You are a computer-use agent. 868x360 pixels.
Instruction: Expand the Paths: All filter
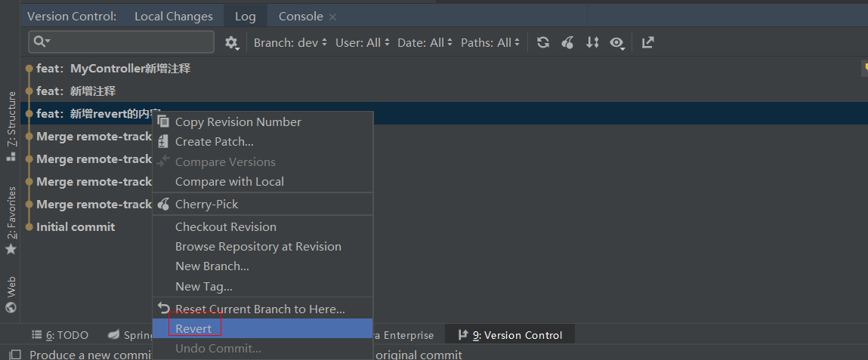coord(491,43)
